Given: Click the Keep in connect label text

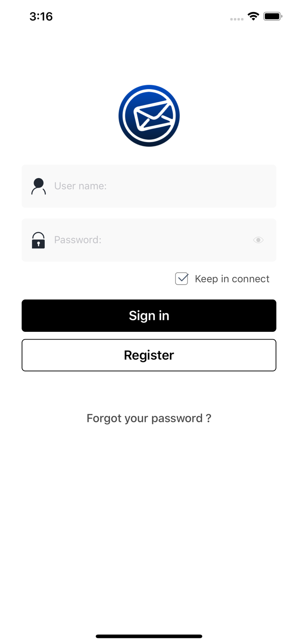Looking at the screenshot, I should tap(232, 279).
